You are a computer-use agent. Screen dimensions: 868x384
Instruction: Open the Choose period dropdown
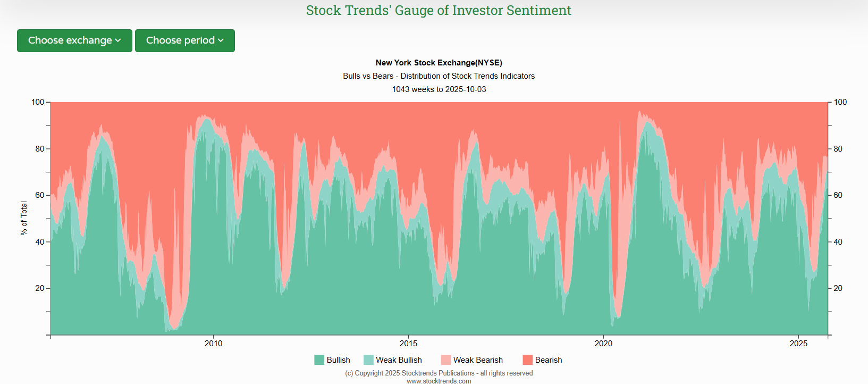184,40
